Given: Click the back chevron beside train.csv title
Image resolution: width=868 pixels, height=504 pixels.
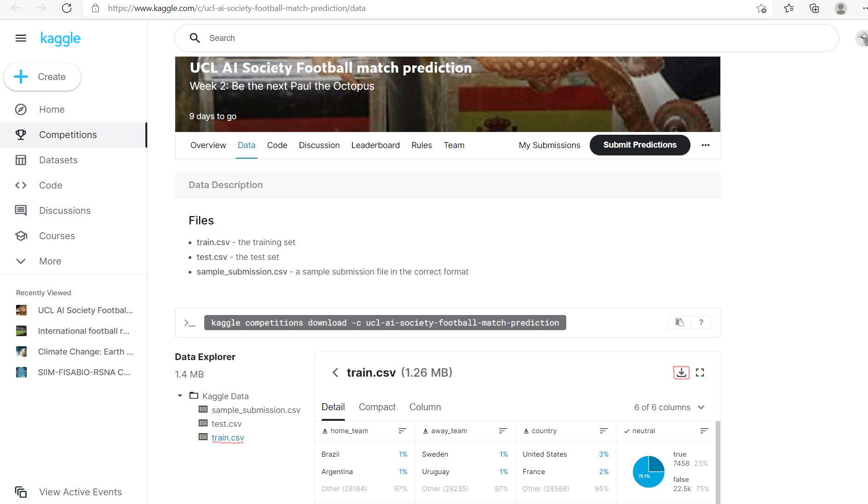Looking at the screenshot, I should pos(335,372).
